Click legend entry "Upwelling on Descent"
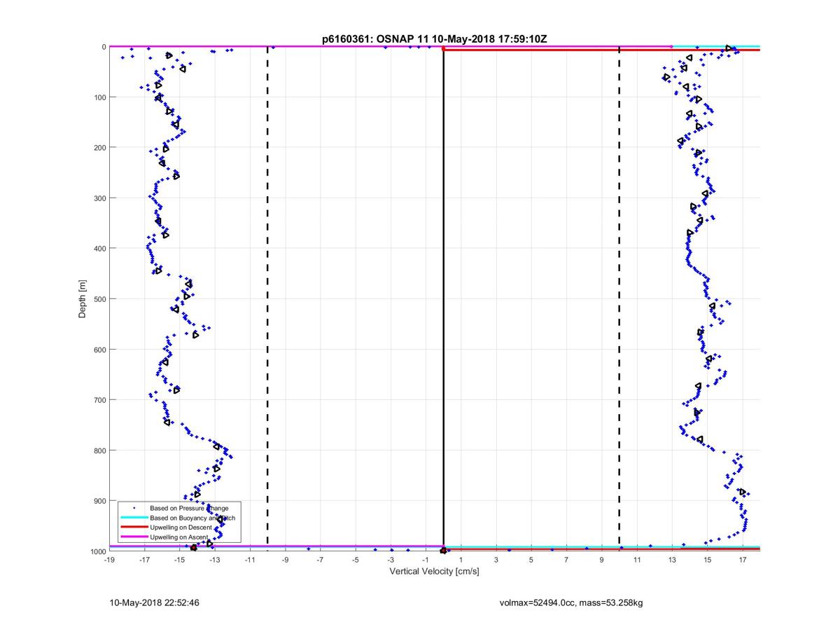 (181, 527)
